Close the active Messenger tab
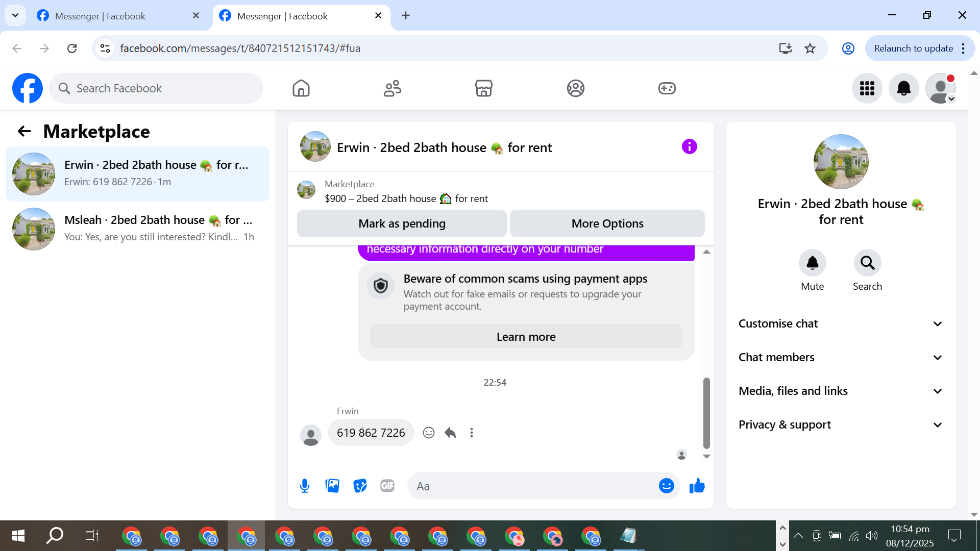 point(378,16)
